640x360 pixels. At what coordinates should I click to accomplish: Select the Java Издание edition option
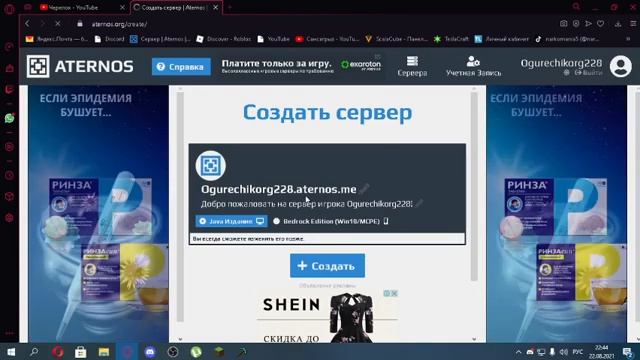231,221
